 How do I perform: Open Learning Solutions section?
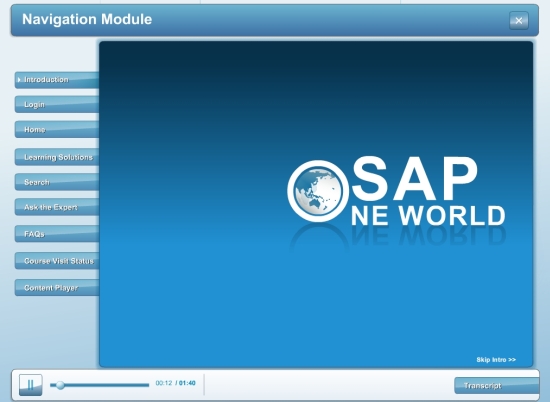pos(57,157)
